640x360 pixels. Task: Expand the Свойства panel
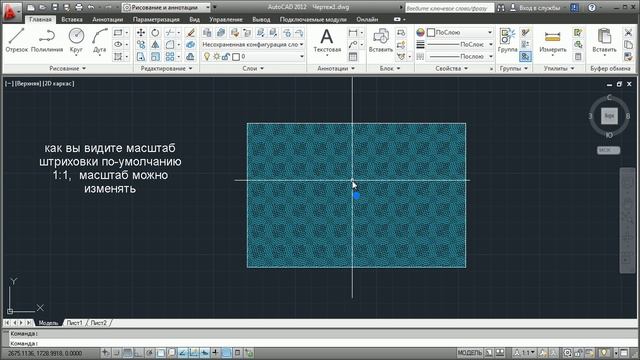coord(451,69)
